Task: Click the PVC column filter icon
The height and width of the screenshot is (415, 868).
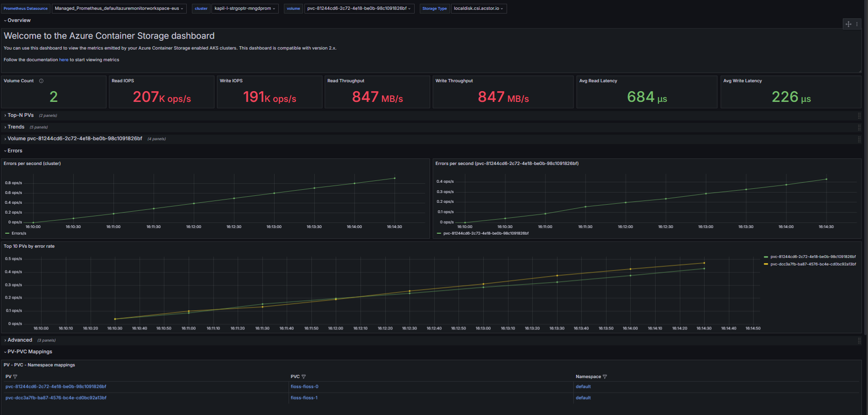Action: pos(303,377)
